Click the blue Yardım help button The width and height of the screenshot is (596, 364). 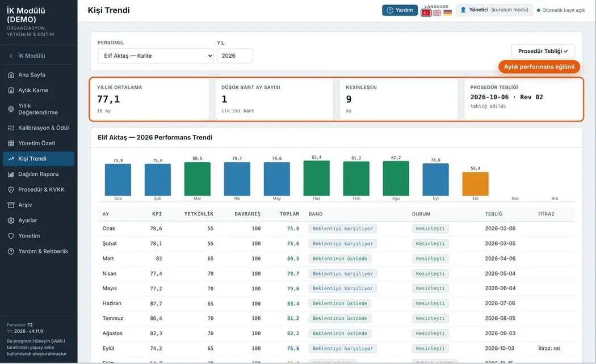pos(400,10)
